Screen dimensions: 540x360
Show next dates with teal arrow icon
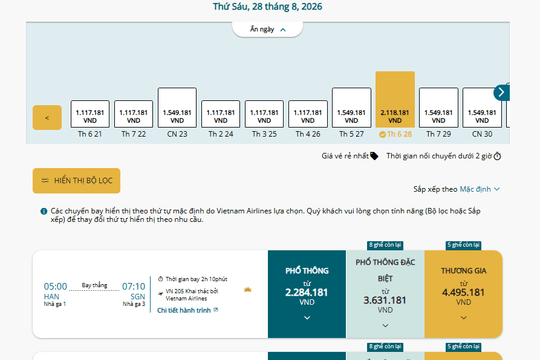(501, 92)
